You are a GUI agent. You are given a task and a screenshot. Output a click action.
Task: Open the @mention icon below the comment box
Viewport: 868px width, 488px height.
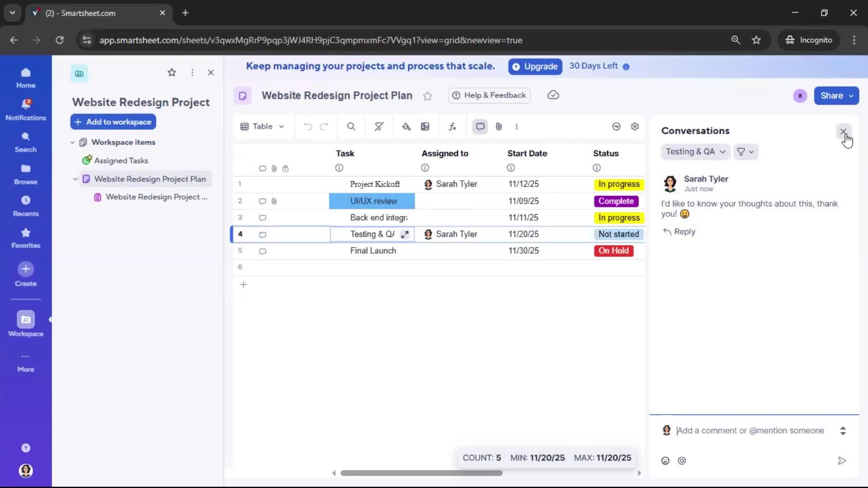tap(682, 460)
